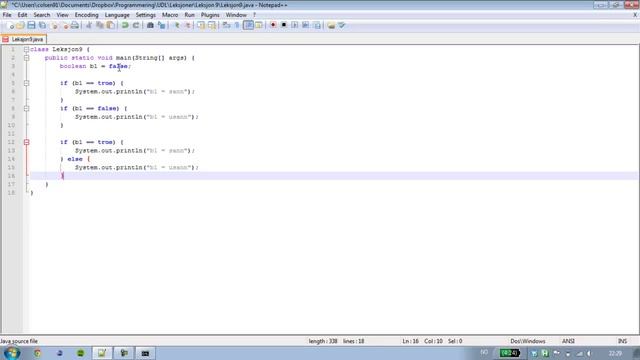Viewport: 640px width, 360px height.
Task: Open Find with the binoculars icon
Action: [x=150, y=25]
